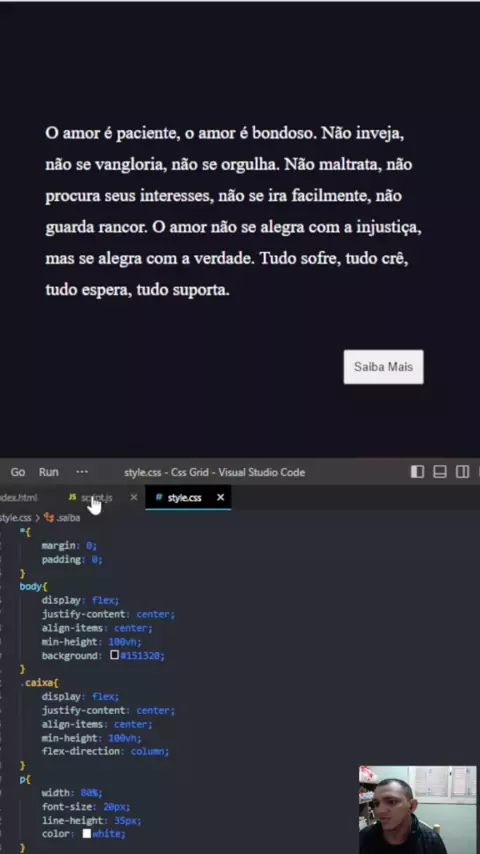Viewport: 480px width, 854px height.
Task: Open the Run menu
Action: coord(48,472)
